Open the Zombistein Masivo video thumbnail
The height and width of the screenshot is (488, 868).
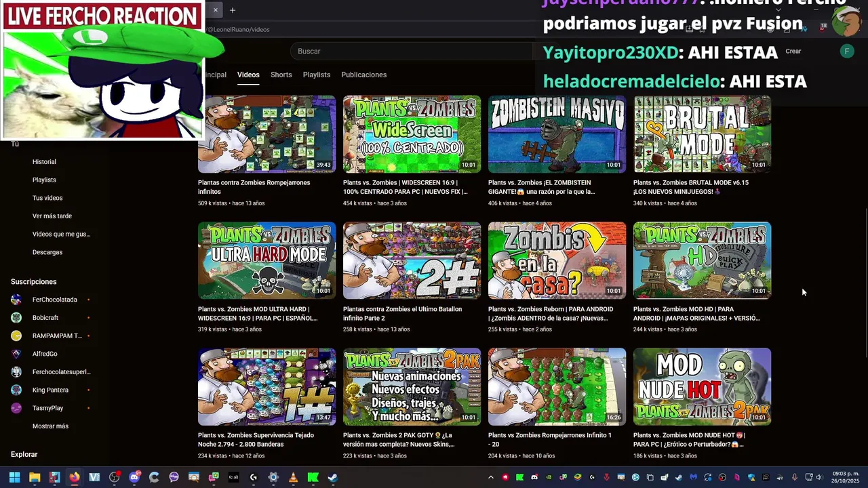pos(557,134)
